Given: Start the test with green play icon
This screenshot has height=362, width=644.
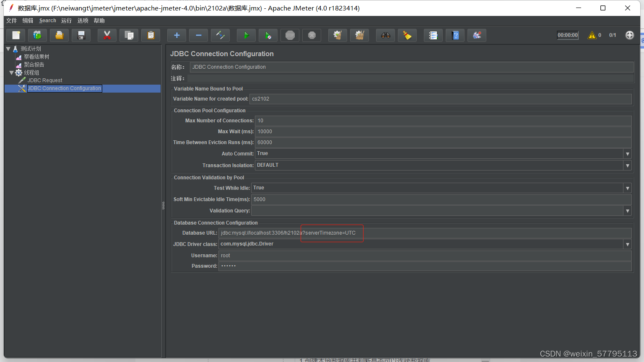Looking at the screenshot, I should coord(247,35).
